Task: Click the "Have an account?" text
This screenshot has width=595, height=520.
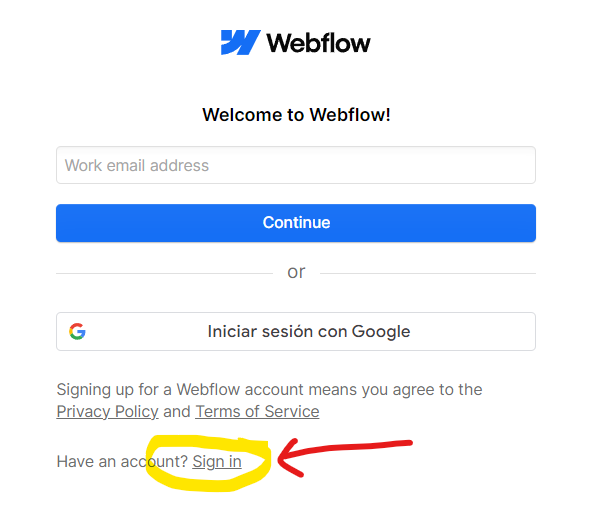Action: [122, 462]
